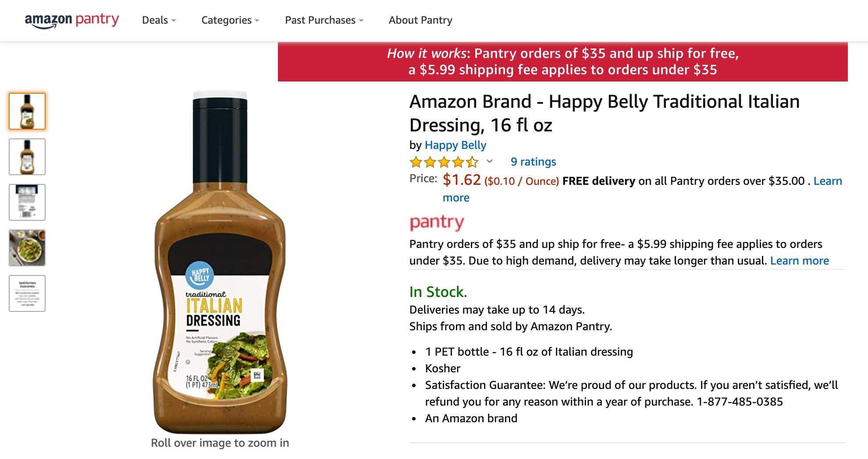Expand the ratings breakdown chevron

pos(490,162)
